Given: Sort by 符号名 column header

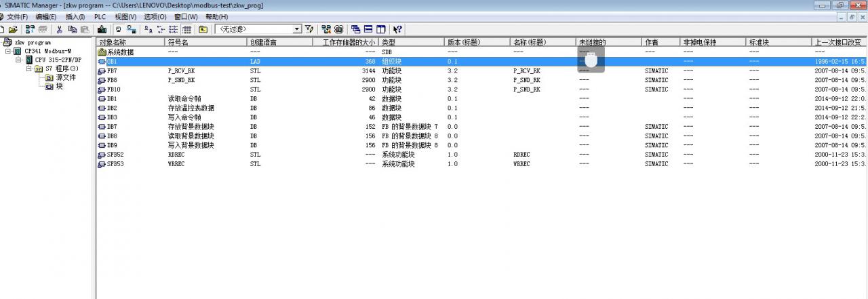Looking at the screenshot, I should (206, 42).
